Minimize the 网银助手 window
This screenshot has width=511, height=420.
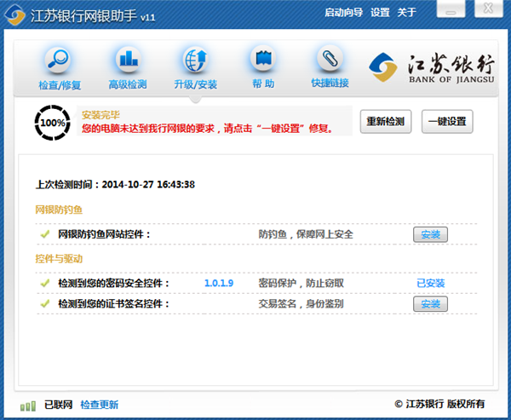point(451,9)
